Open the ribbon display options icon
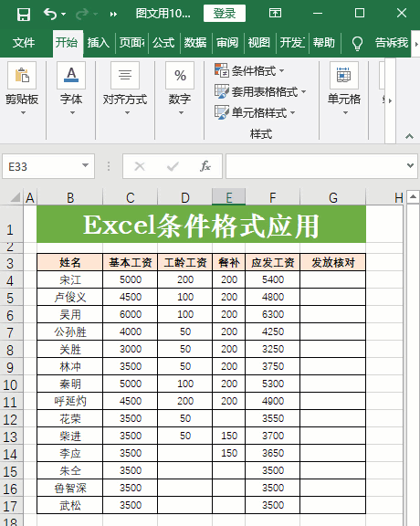This screenshot has height=526, width=420. point(275,14)
